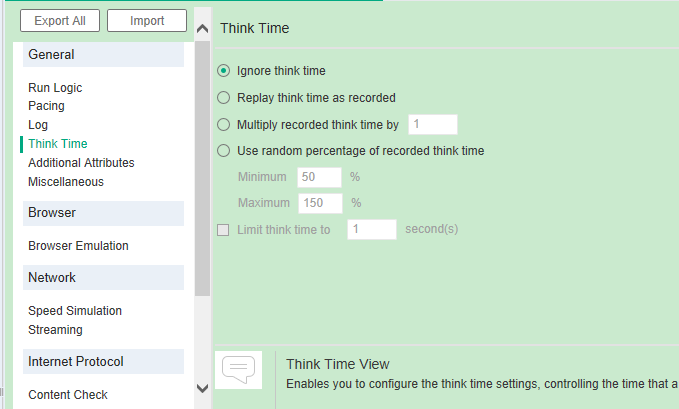Click the Minimum percentage field
The width and height of the screenshot is (679, 409).
(319, 177)
